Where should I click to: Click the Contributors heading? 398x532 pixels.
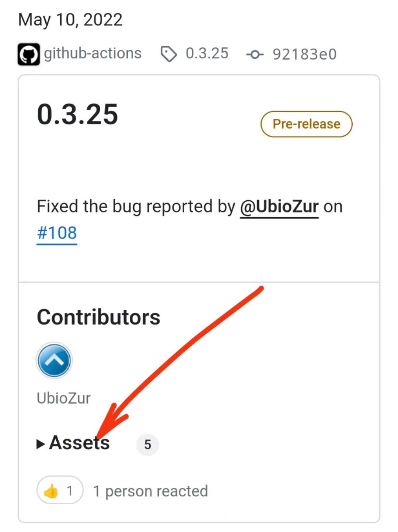(x=98, y=317)
